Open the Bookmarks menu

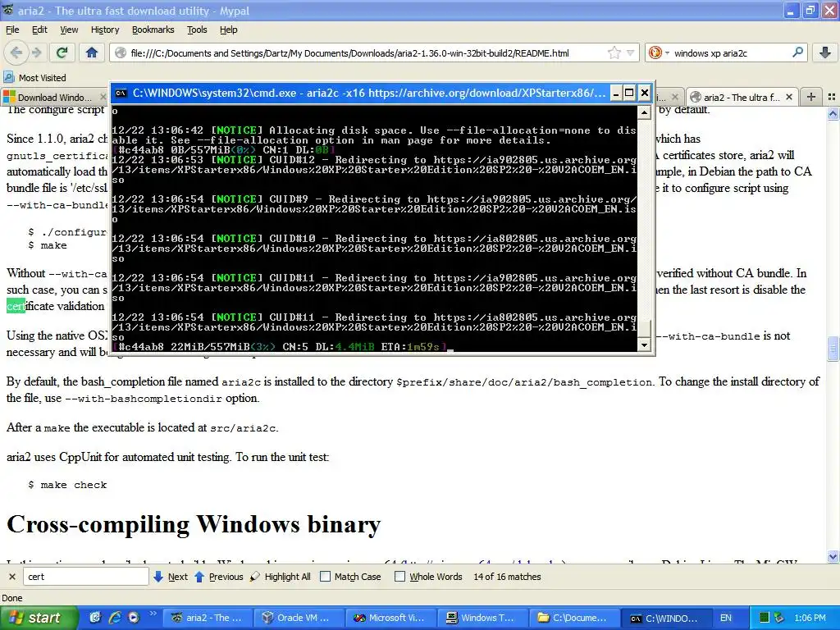pyautogui.click(x=153, y=30)
